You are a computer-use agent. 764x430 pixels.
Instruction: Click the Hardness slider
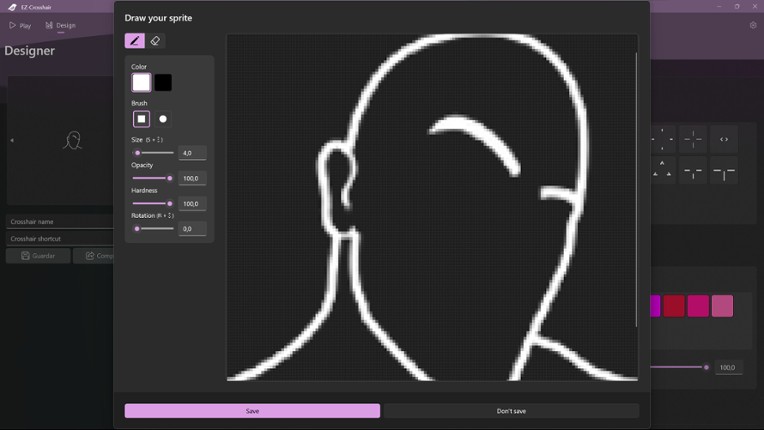tap(153, 203)
